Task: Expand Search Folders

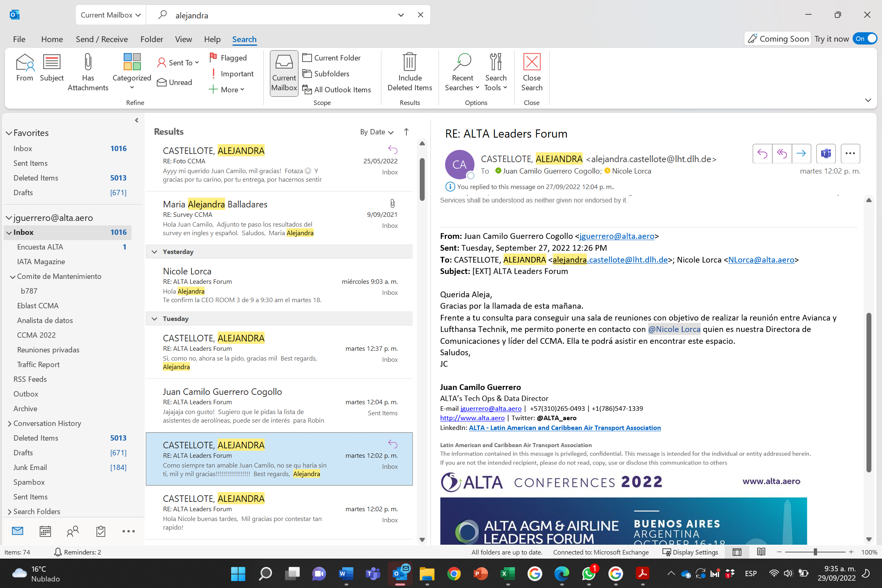Action: [x=9, y=512]
